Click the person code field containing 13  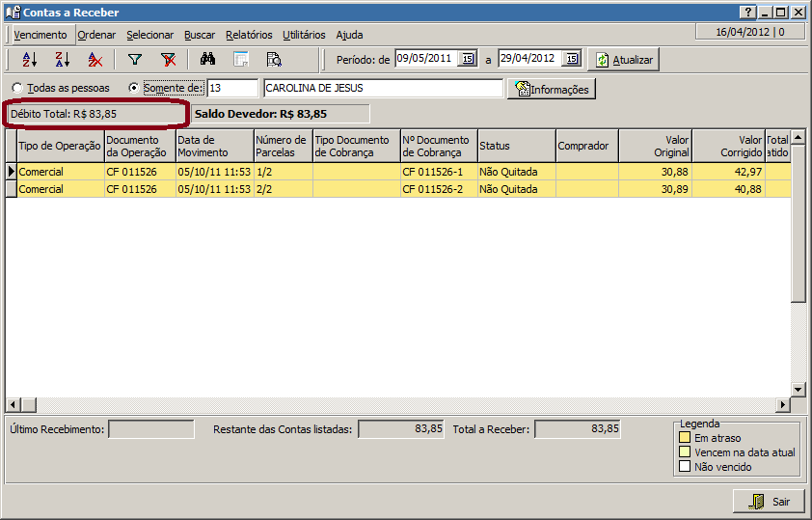click(232, 89)
